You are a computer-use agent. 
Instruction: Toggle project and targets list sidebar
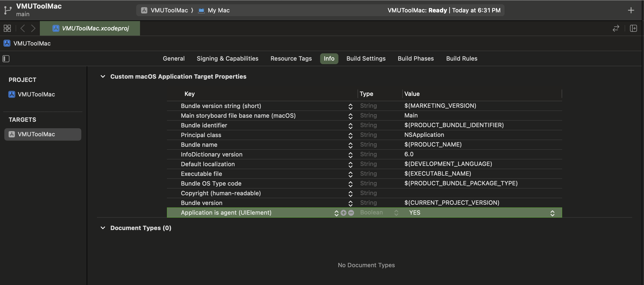click(x=6, y=59)
